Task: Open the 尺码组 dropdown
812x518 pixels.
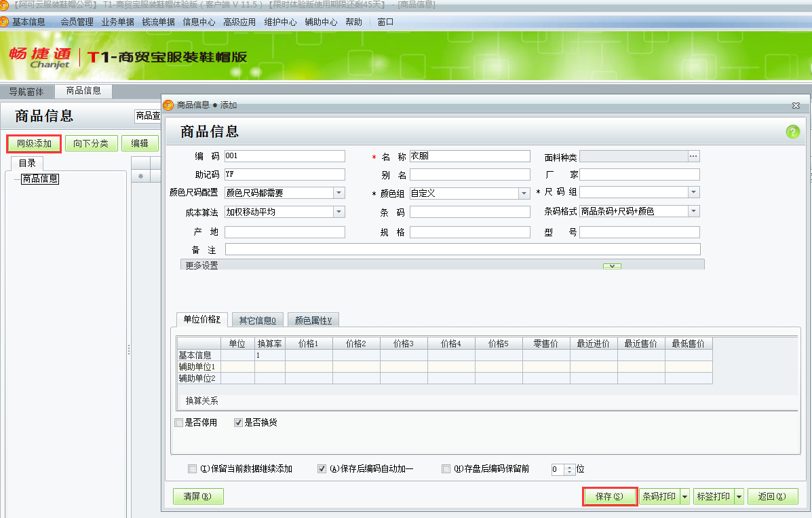Action: (x=693, y=192)
